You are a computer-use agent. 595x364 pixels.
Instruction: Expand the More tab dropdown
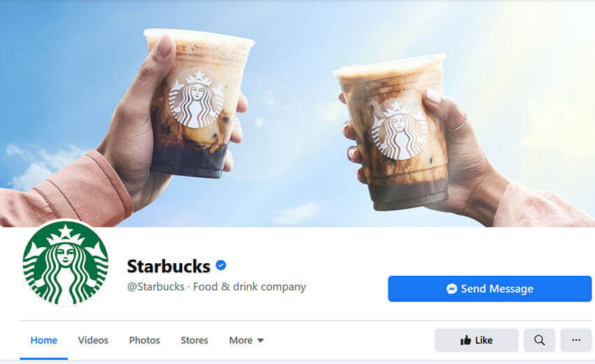pyautogui.click(x=246, y=340)
